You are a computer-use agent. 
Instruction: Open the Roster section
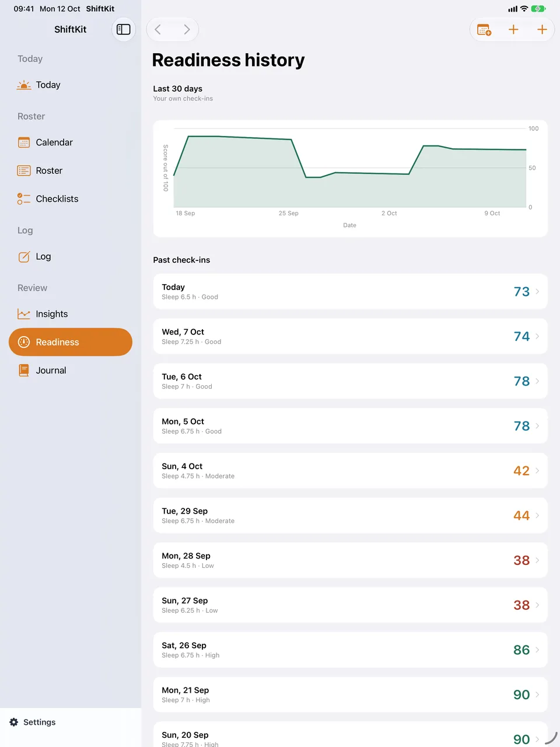coord(71,170)
